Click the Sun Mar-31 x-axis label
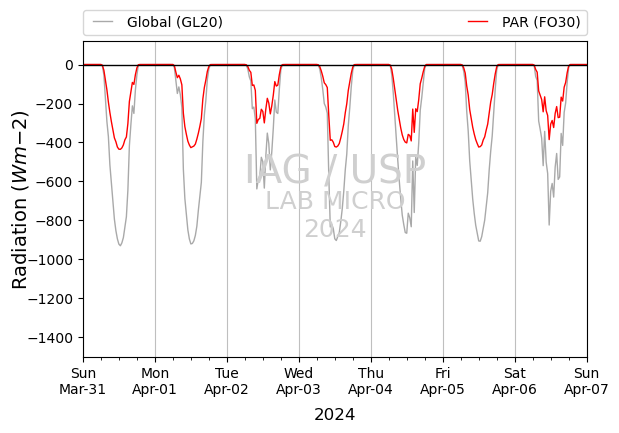This screenshot has height=433, width=619. point(83,381)
